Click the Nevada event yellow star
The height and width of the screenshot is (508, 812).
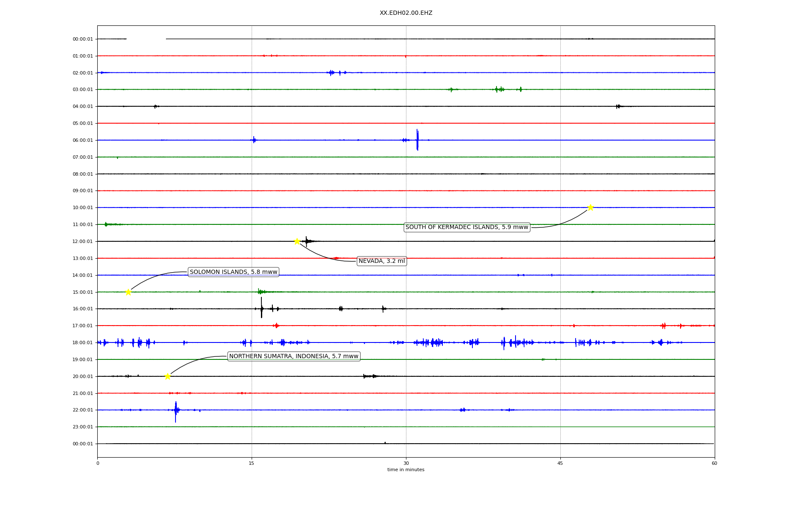(x=297, y=241)
